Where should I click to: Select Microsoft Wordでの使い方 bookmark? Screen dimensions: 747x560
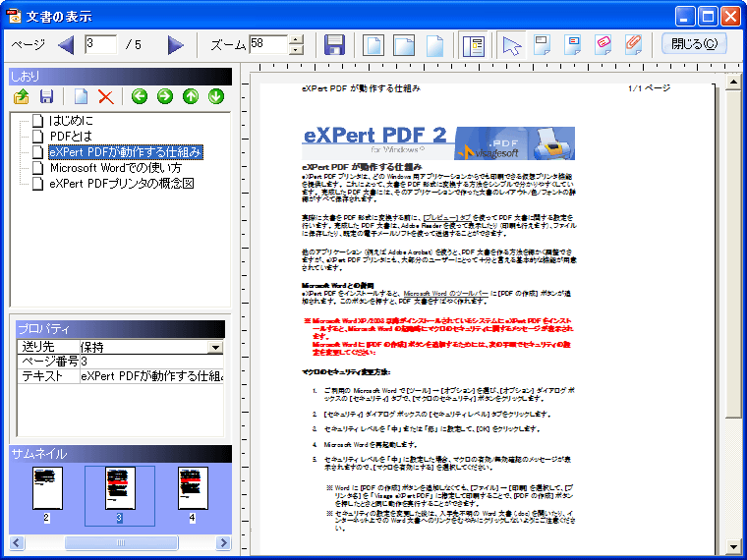tap(116, 168)
